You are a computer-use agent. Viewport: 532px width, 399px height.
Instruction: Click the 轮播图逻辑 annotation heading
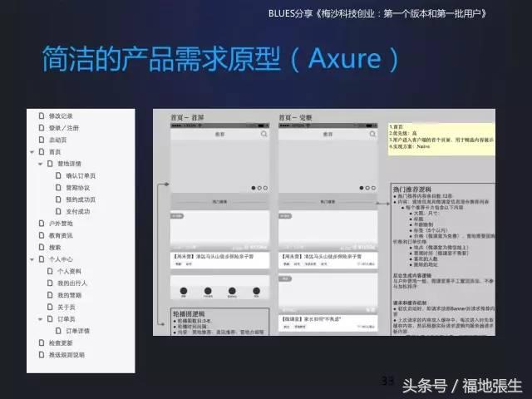point(189,313)
